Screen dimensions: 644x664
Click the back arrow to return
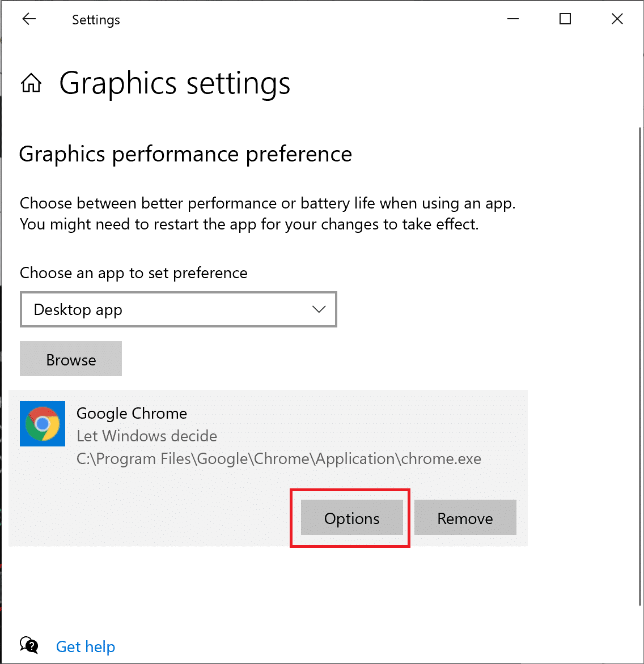28,19
